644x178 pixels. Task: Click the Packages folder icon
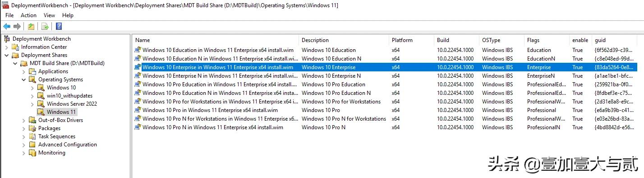tap(32, 128)
